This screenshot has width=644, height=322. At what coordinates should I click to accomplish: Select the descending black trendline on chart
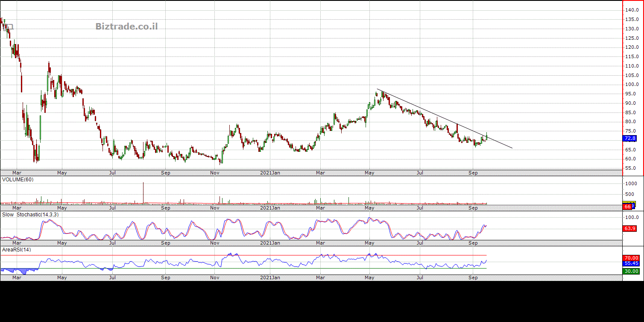tap(444, 120)
